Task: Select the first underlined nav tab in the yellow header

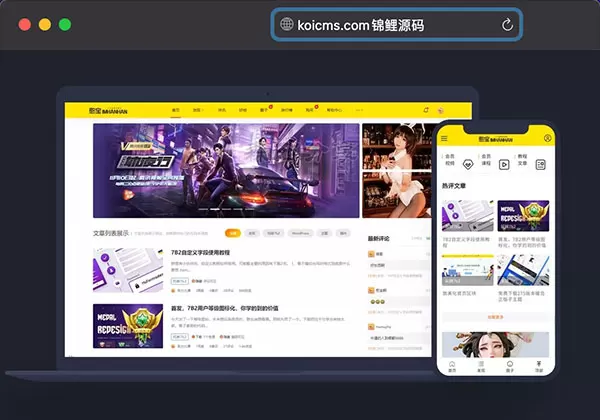Action: tap(176, 110)
